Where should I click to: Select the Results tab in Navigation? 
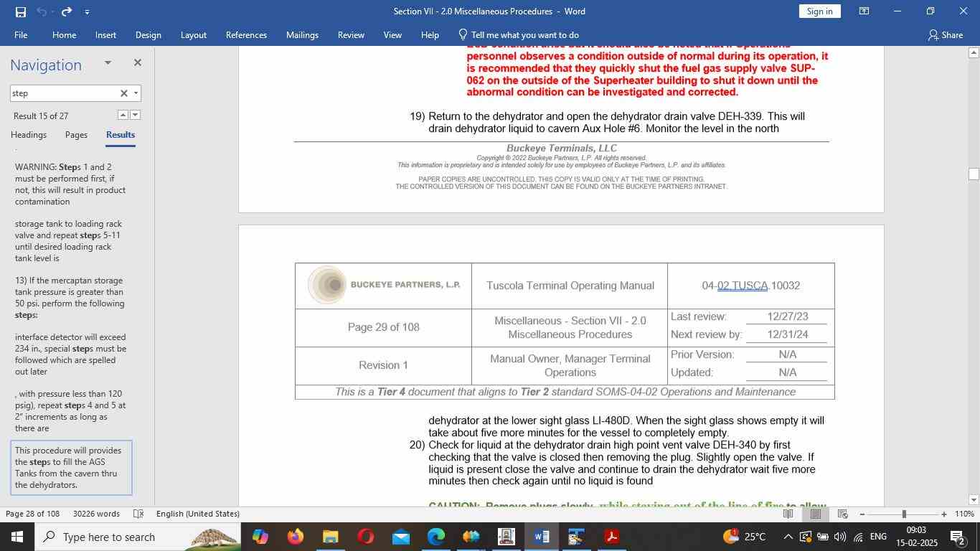(121, 135)
